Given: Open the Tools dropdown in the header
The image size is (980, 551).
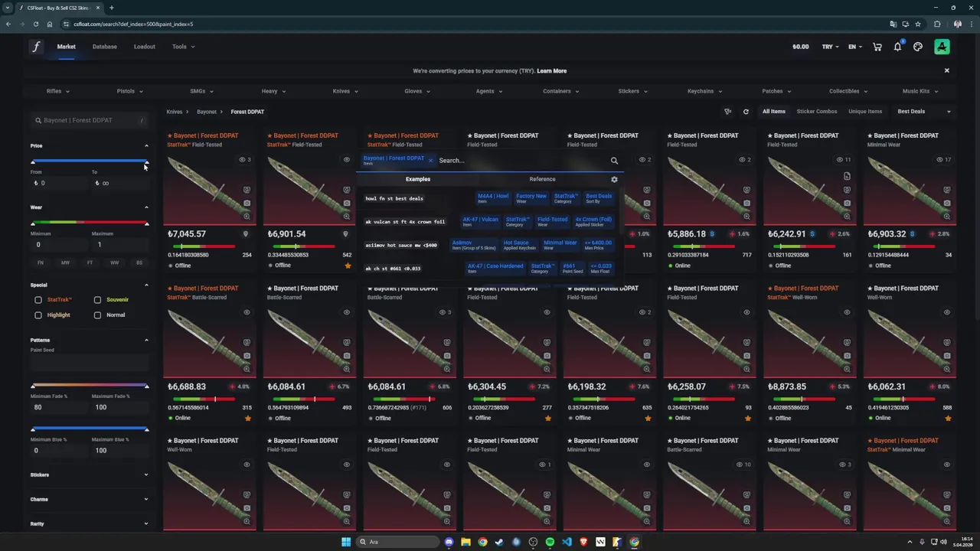Looking at the screenshot, I should click(x=183, y=47).
